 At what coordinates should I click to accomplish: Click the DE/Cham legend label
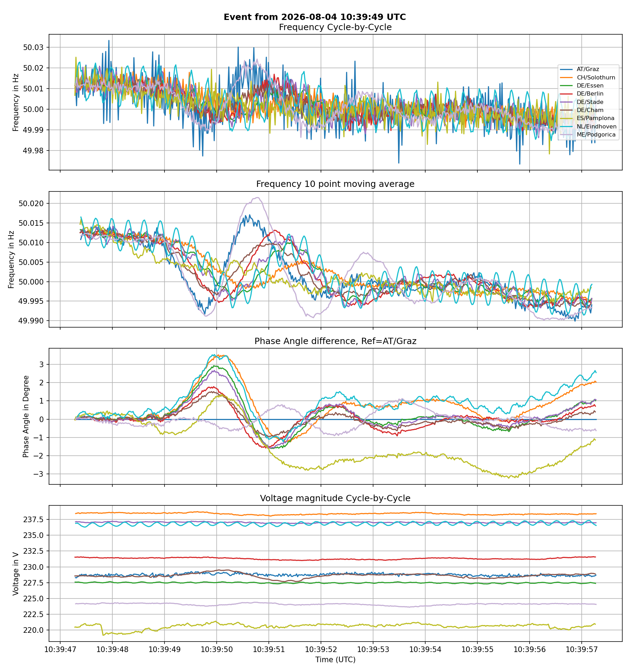pyautogui.click(x=590, y=110)
